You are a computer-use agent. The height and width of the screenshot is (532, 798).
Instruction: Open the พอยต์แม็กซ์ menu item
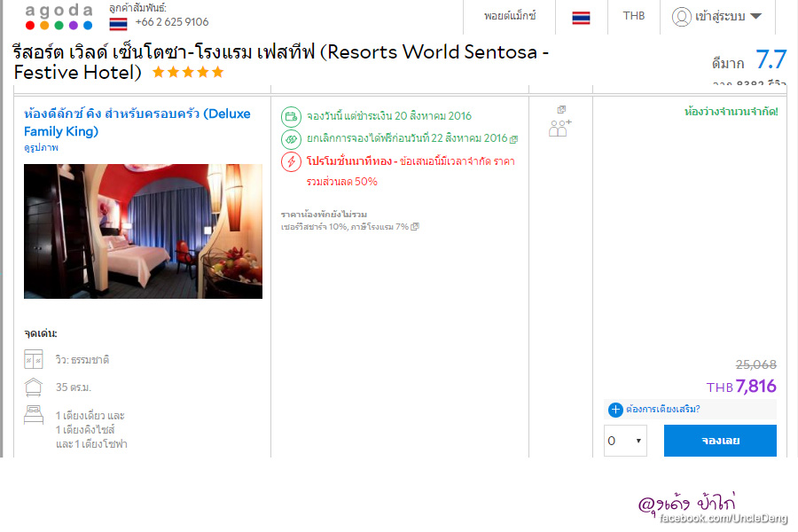[510, 16]
